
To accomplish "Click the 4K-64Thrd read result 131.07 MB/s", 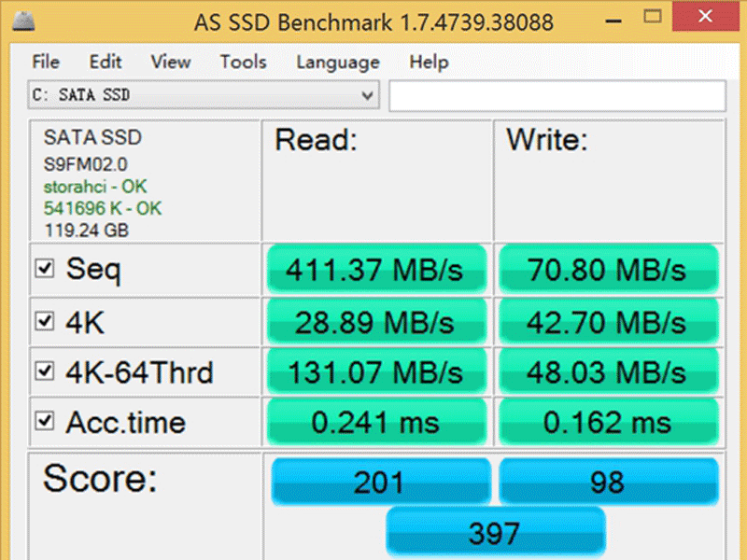I will pyautogui.click(x=376, y=371).
